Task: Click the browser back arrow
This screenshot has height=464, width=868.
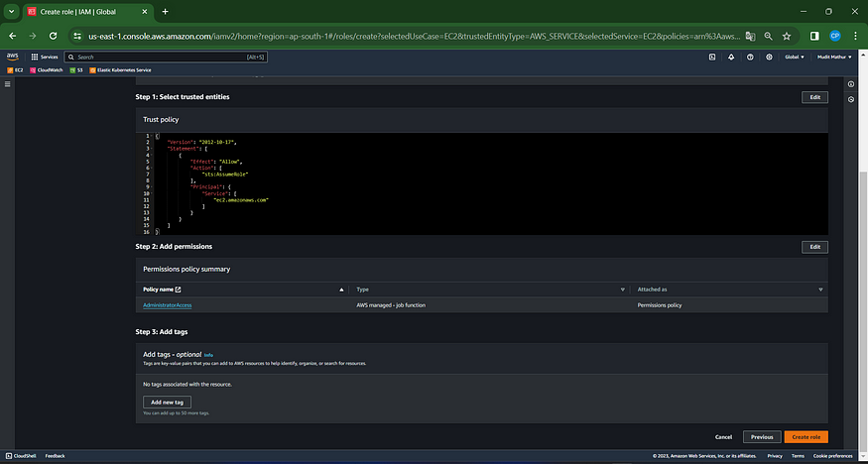Action: [13, 36]
